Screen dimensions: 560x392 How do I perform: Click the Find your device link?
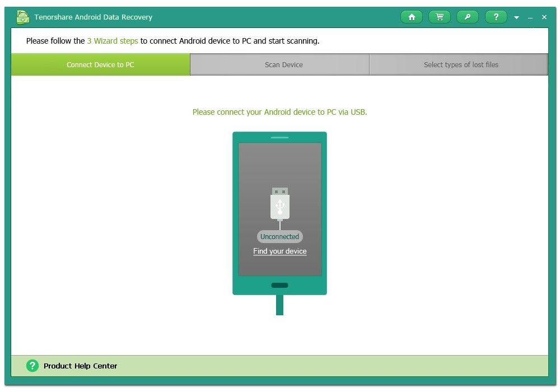(279, 251)
